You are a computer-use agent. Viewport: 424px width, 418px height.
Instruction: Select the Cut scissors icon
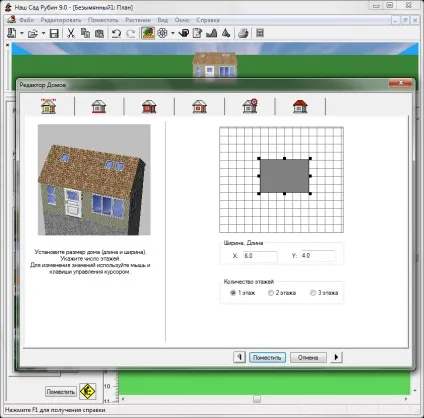click(71, 33)
